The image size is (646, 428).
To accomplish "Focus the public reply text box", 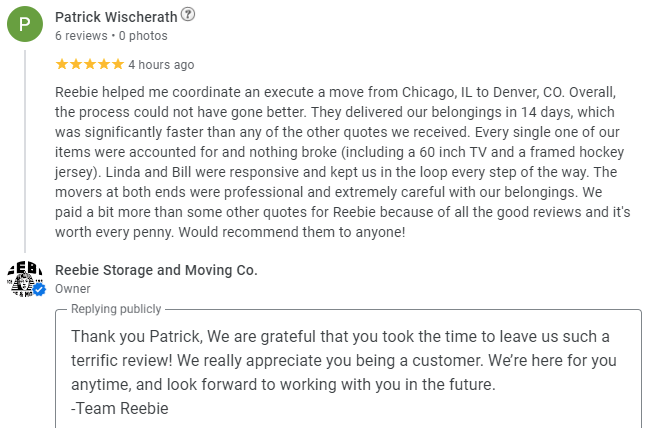I will click(x=348, y=370).
